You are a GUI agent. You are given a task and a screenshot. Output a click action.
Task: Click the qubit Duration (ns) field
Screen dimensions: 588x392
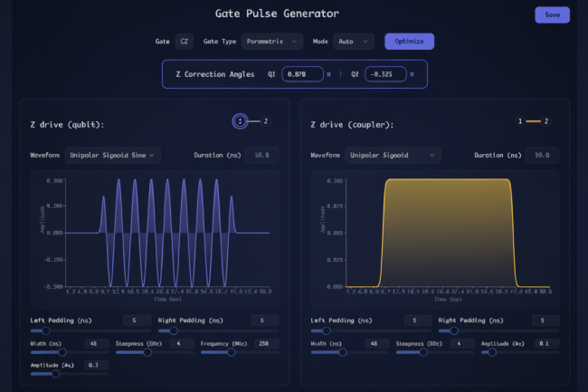point(262,155)
